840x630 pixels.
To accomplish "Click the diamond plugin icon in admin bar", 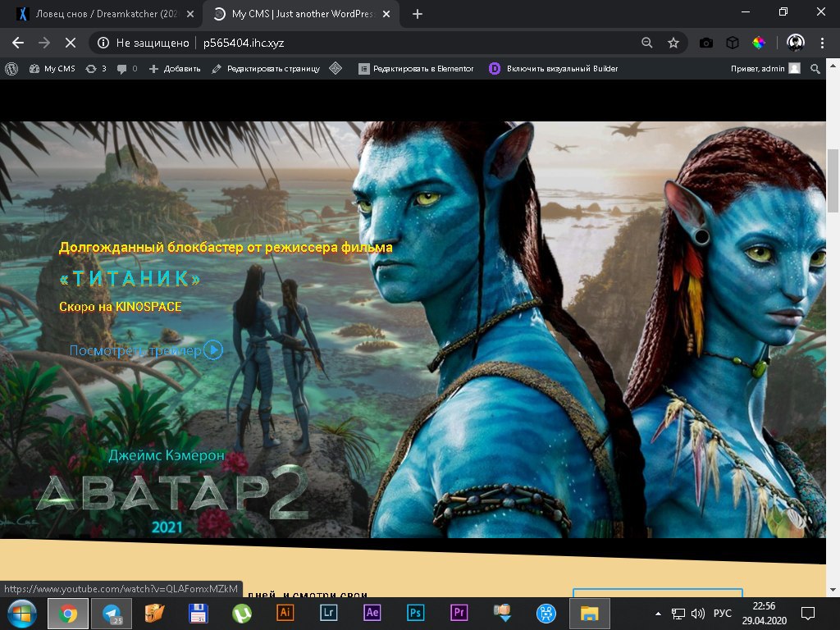I will 336,68.
